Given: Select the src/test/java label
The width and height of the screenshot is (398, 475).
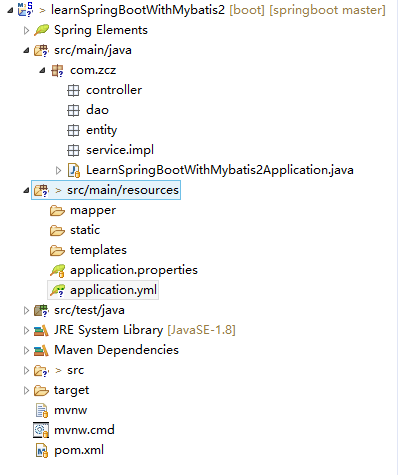Looking at the screenshot, I should coord(89,310).
